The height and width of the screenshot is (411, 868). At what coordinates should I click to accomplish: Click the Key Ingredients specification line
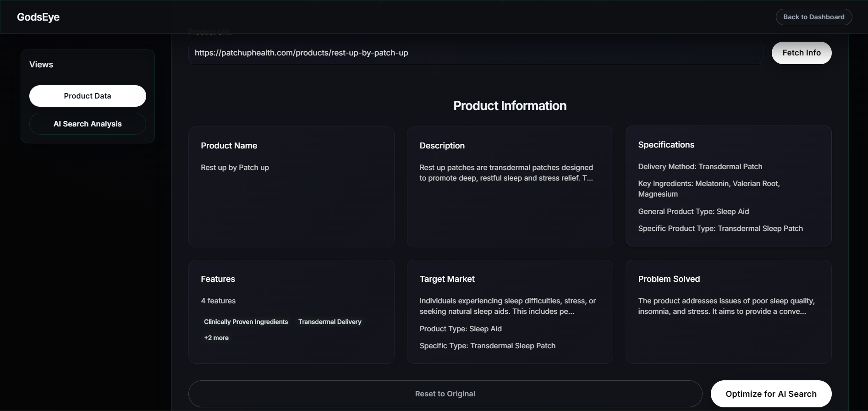[709, 189]
